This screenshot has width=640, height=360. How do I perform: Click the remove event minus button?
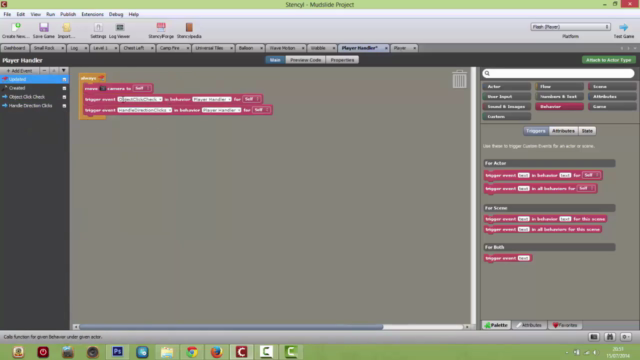[44, 71]
